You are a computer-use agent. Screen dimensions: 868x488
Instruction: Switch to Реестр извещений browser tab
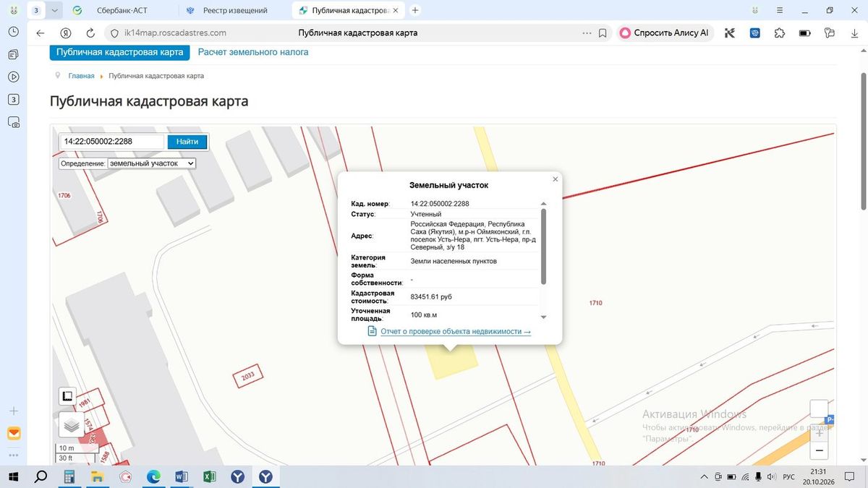click(x=234, y=11)
